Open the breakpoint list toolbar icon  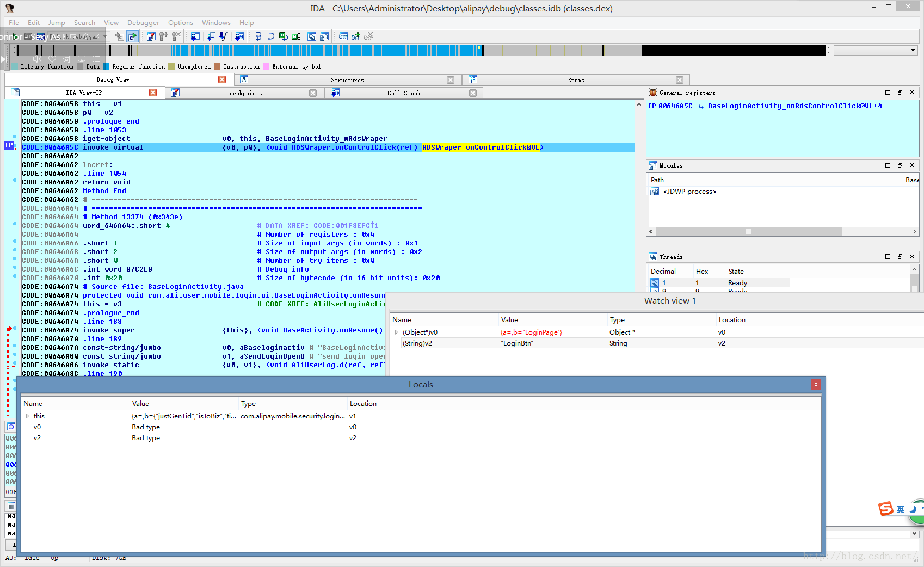pos(151,36)
